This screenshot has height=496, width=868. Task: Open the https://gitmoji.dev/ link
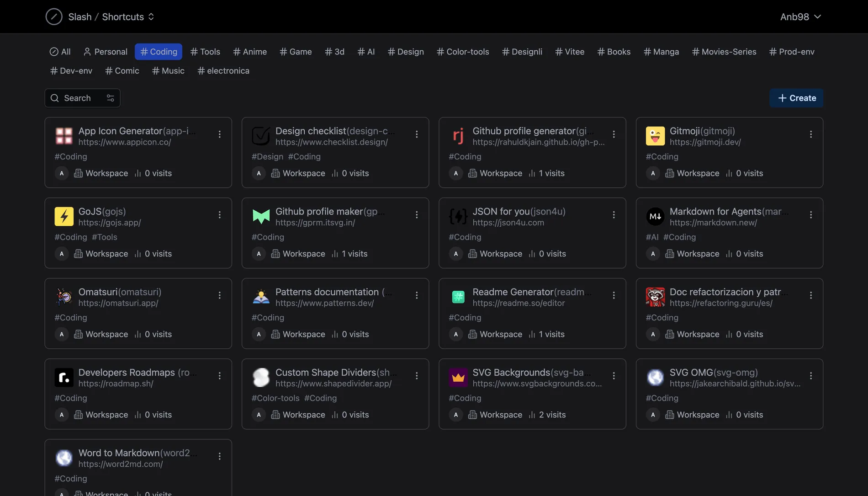(705, 142)
